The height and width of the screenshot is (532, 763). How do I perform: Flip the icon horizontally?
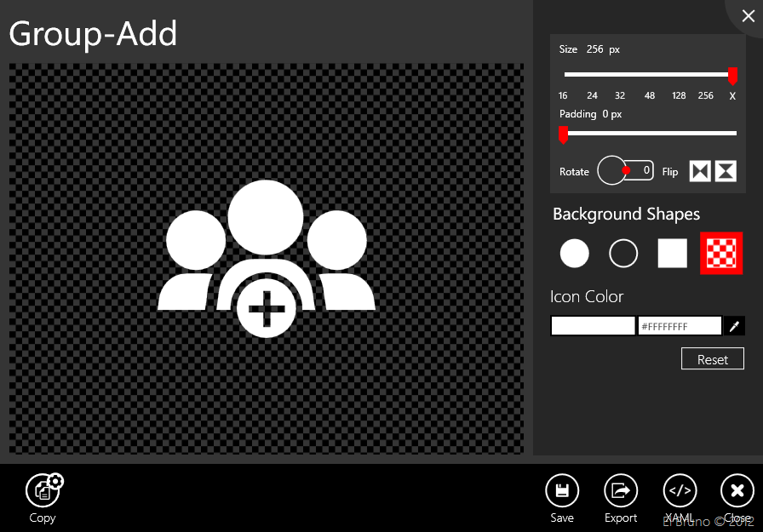click(x=700, y=171)
